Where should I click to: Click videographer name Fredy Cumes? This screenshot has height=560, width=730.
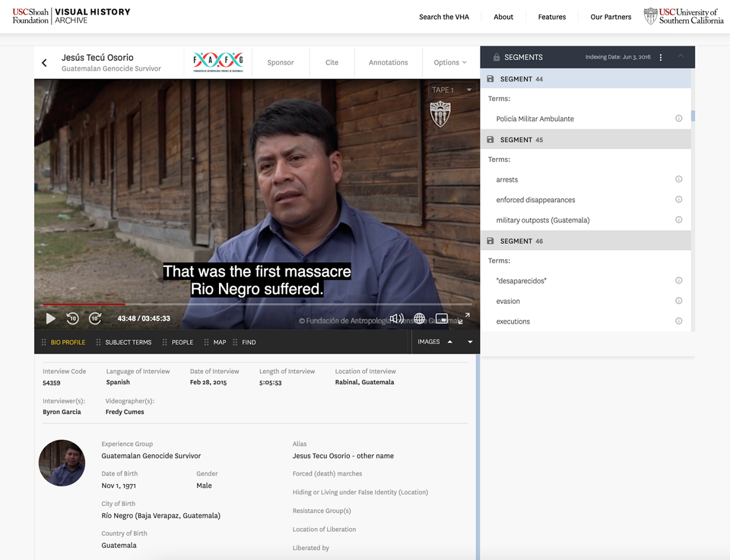coord(125,412)
